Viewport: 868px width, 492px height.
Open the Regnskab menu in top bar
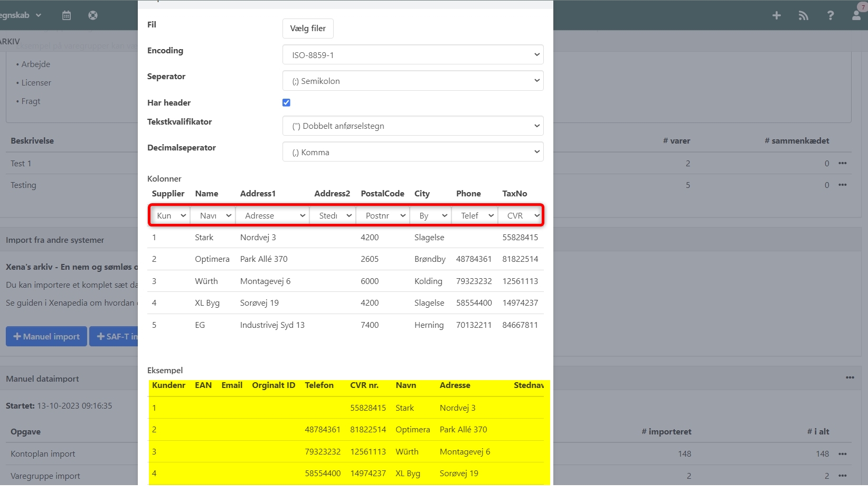pyautogui.click(x=20, y=15)
